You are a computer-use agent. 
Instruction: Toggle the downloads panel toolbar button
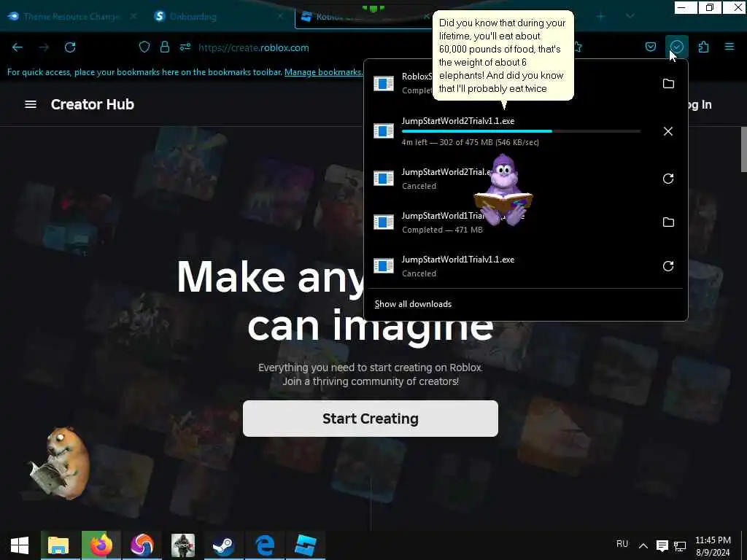click(x=676, y=47)
